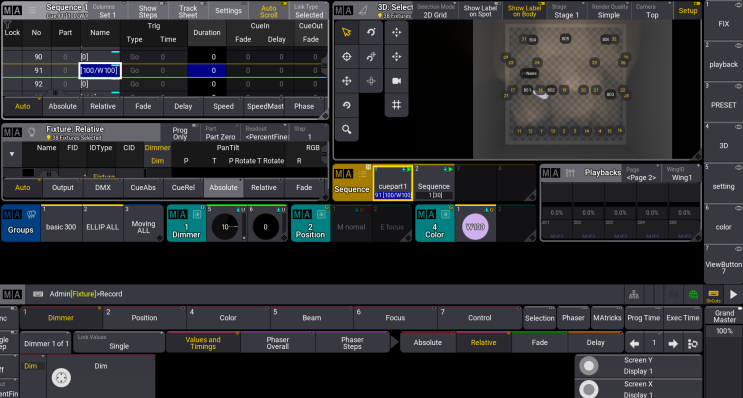Click the cue 91 name field
Image resolution: width=743 pixels, height=398 pixels.
coord(100,71)
